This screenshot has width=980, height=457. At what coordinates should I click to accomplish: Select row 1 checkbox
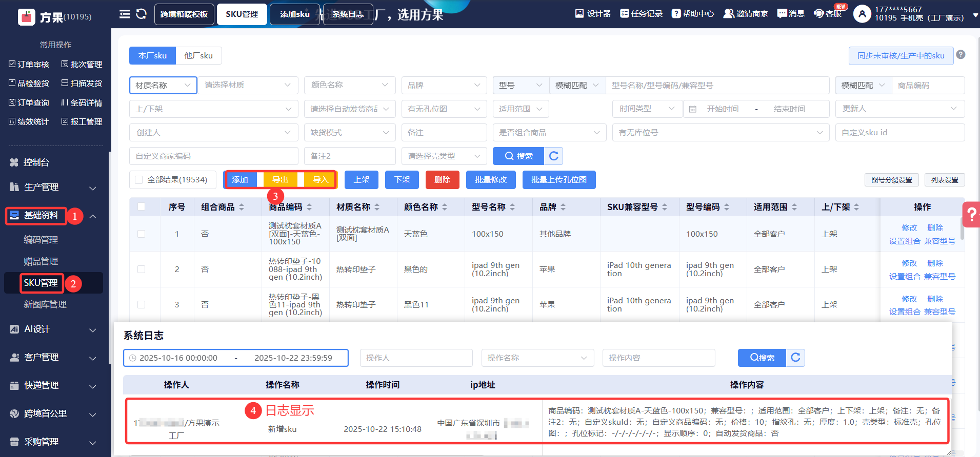click(x=141, y=234)
